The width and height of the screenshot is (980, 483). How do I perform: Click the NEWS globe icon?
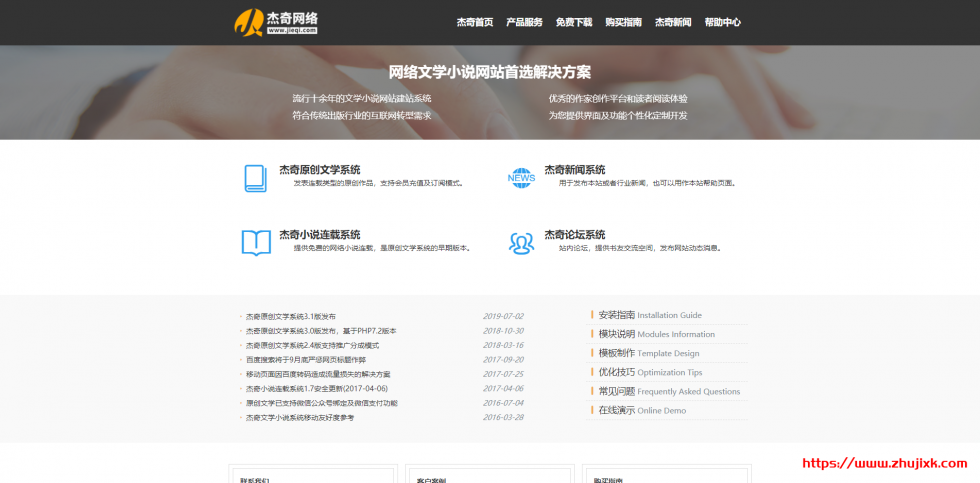521,178
